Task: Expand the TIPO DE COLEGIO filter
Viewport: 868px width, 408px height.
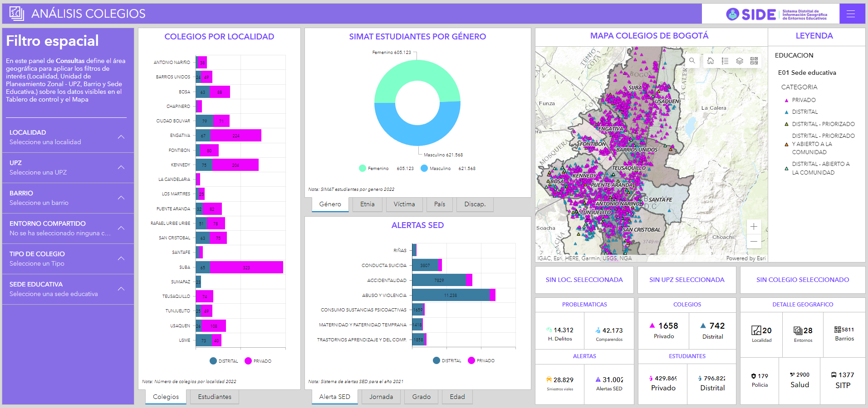Action: 68,258
